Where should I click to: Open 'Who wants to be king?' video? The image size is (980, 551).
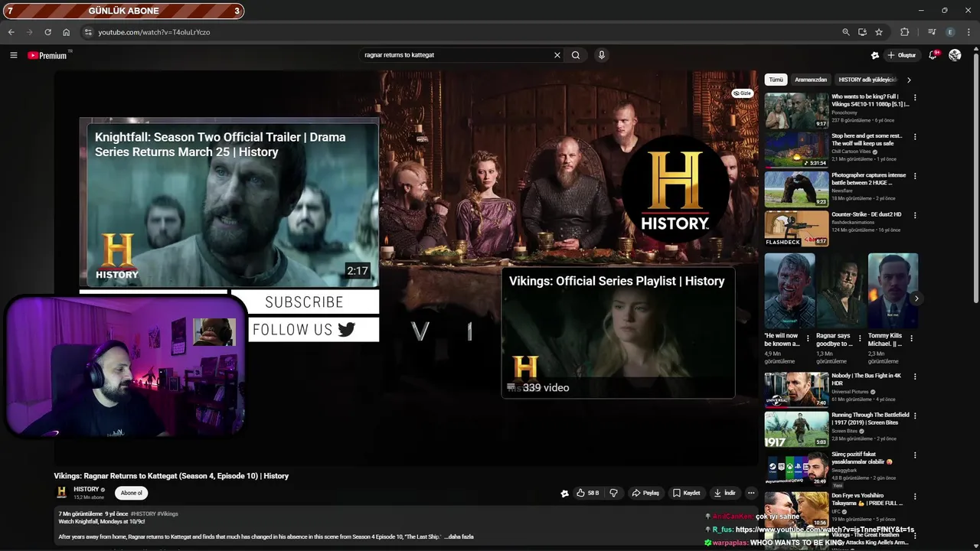point(796,110)
